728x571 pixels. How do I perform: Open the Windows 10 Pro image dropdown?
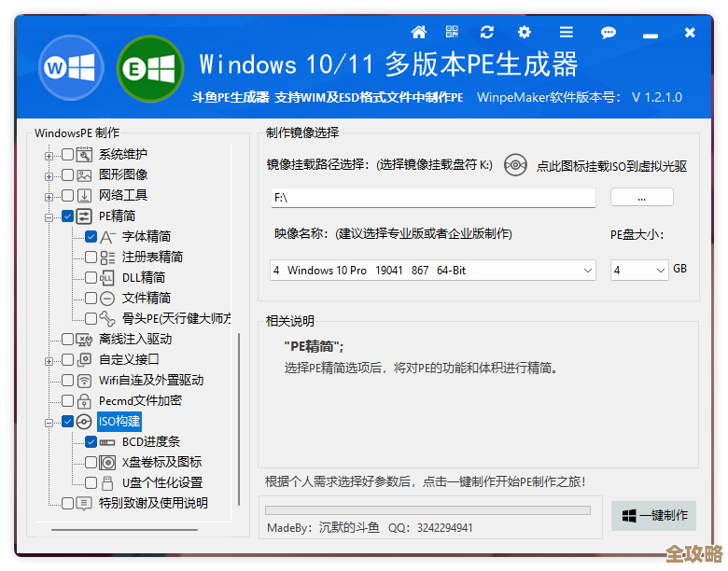point(433,271)
